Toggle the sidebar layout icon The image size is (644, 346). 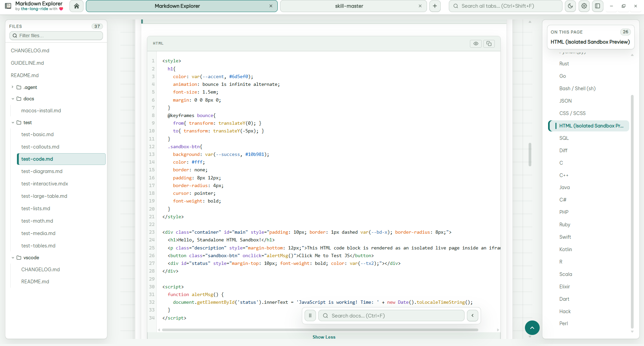597,6
